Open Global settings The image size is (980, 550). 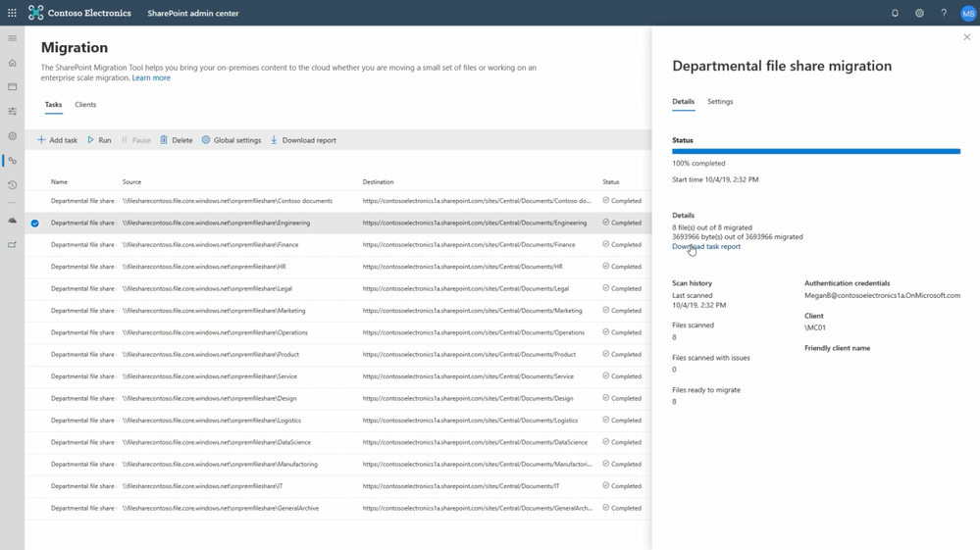coord(232,140)
